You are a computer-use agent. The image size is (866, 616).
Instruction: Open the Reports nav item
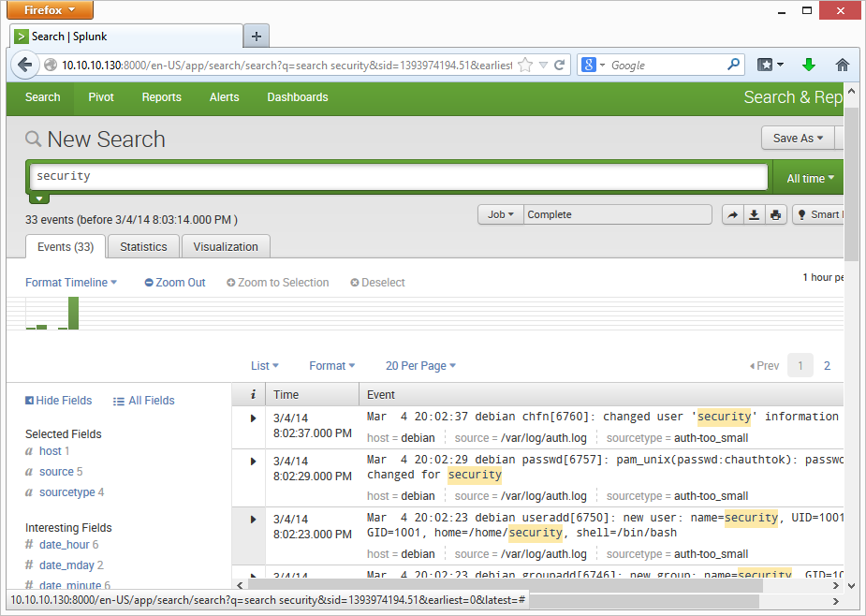pos(161,97)
